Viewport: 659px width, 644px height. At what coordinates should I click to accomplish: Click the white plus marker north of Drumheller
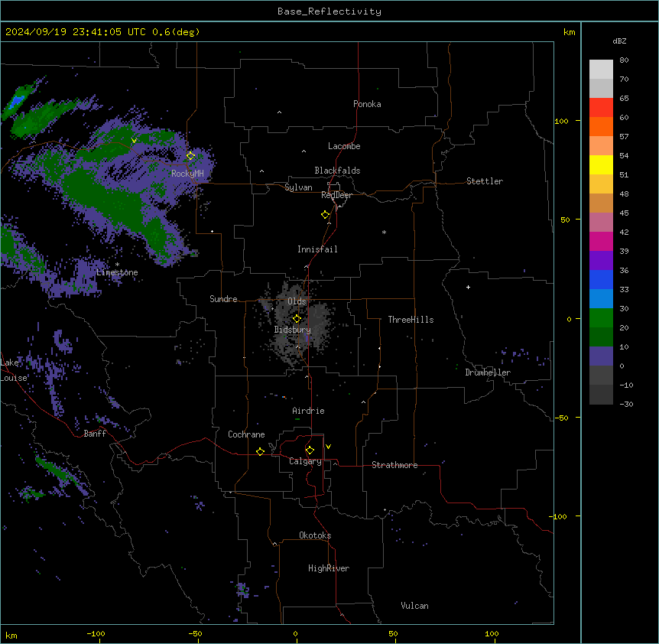(468, 287)
